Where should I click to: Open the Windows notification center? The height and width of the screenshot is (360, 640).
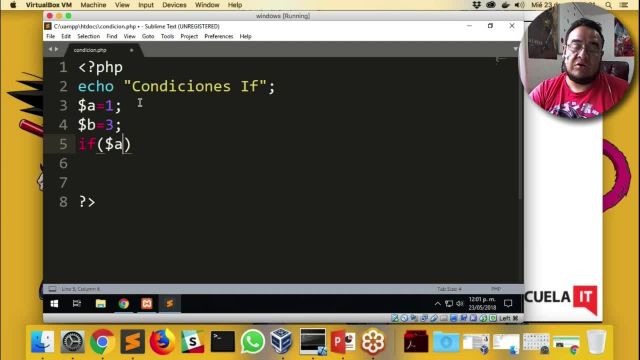508,304
